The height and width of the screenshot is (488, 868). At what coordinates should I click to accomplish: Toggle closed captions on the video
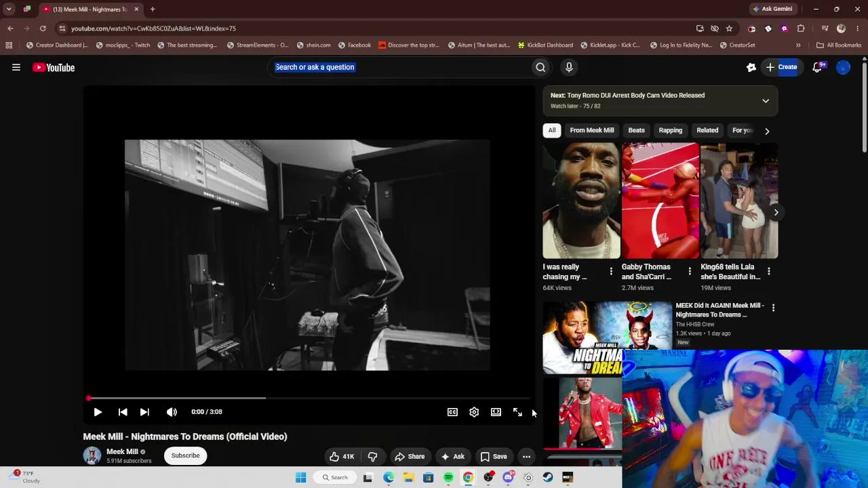452,412
